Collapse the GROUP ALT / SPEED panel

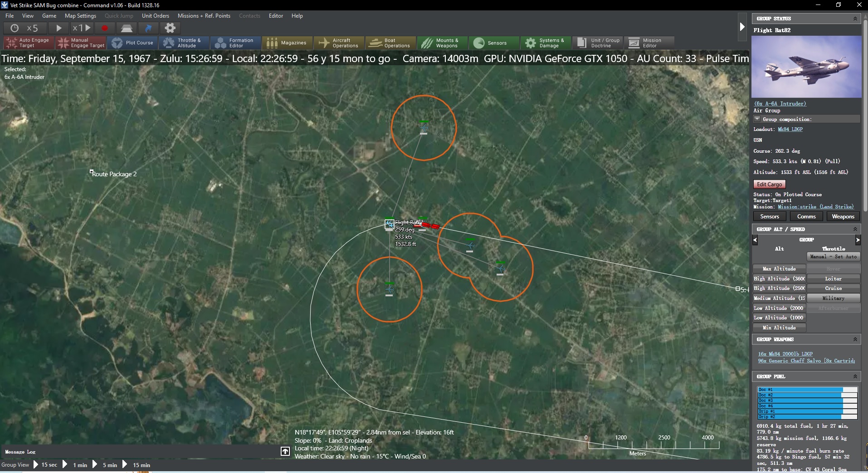(855, 229)
